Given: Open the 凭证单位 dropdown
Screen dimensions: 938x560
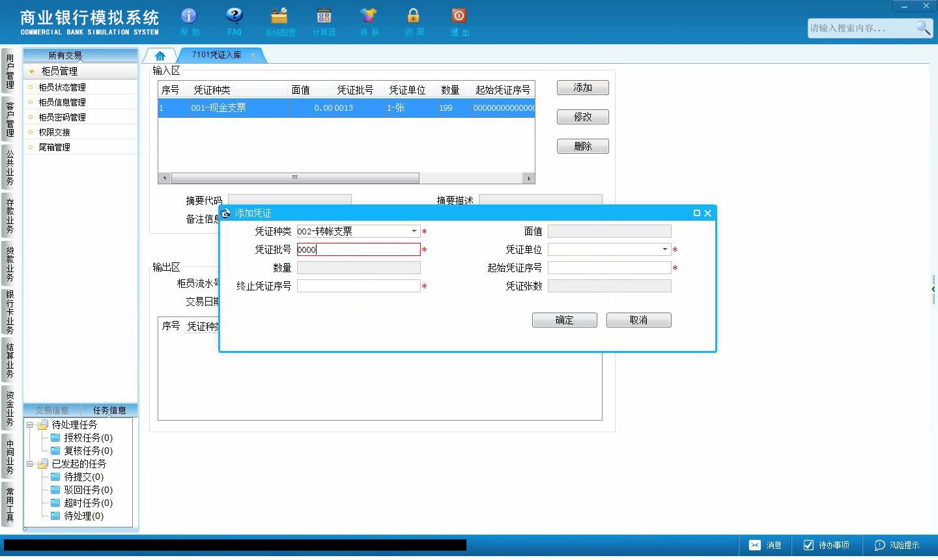Looking at the screenshot, I should click(x=665, y=249).
